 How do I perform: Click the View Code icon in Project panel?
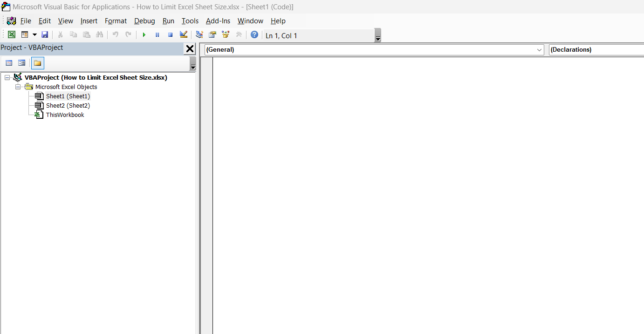pyautogui.click(x=9, y=63)
